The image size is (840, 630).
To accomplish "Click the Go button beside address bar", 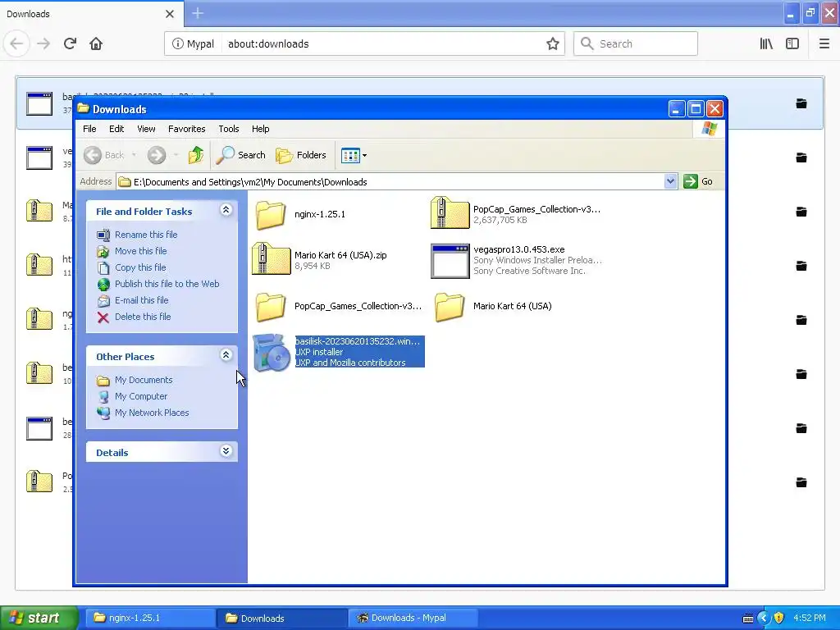I will [x=698, y=181].
